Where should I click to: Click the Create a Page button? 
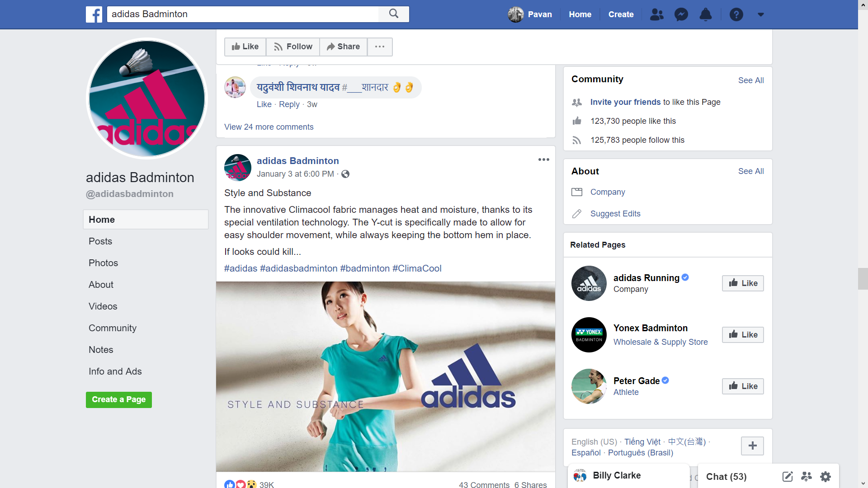(x=119, y=399)
